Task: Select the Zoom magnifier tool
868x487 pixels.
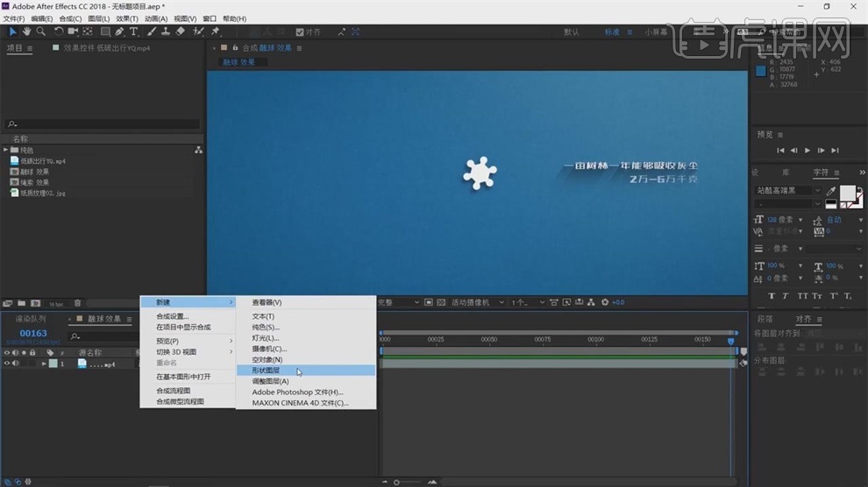Action: (x=40, y=32)
